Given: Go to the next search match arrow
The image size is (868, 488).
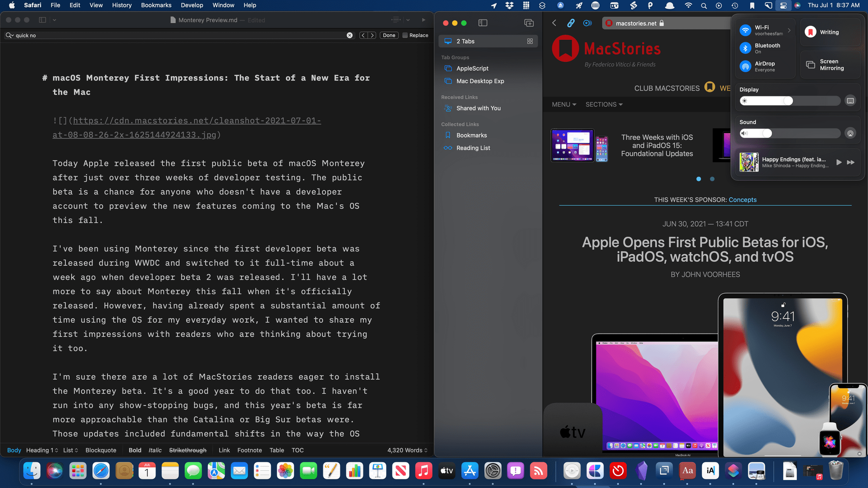Looking at the screenshot, I should (372, 35).
